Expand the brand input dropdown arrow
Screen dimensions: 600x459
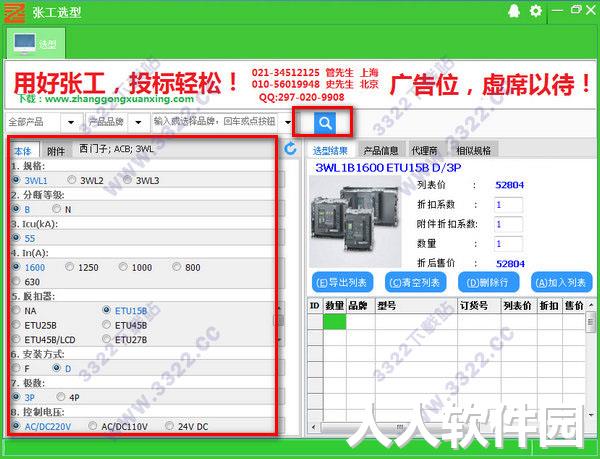tap(288, 122)
